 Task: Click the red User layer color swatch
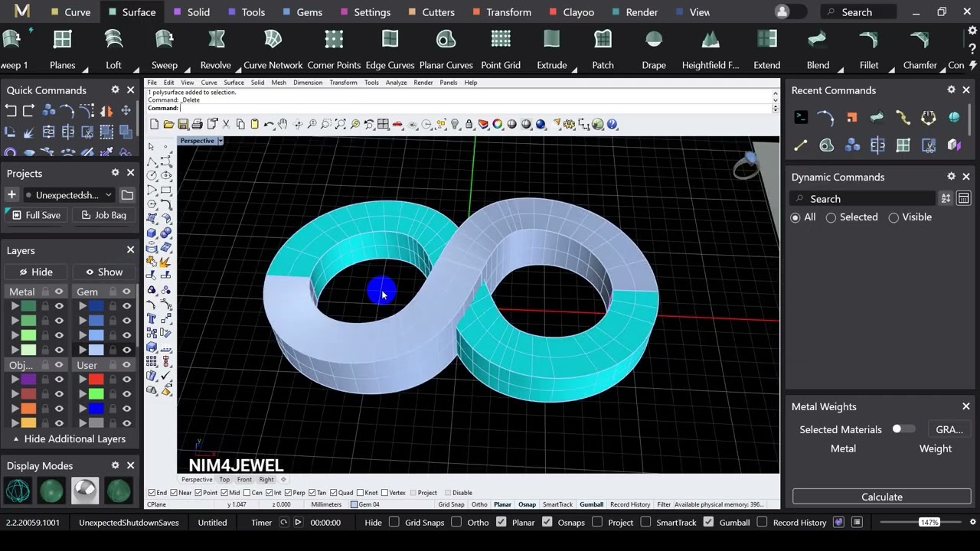(96, 380)
